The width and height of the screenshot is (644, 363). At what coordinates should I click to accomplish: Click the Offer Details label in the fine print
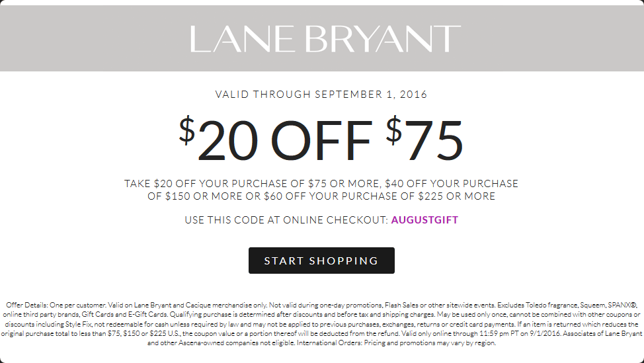point(27,305)
